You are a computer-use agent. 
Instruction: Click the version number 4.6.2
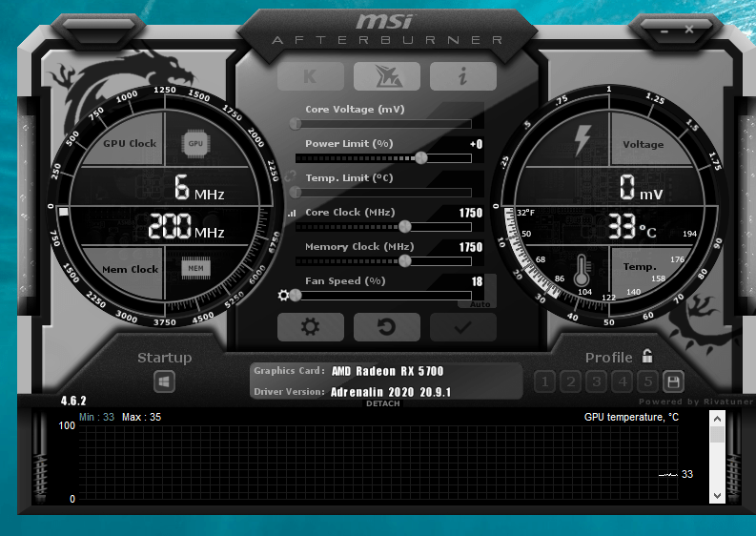tap(73, 401)
